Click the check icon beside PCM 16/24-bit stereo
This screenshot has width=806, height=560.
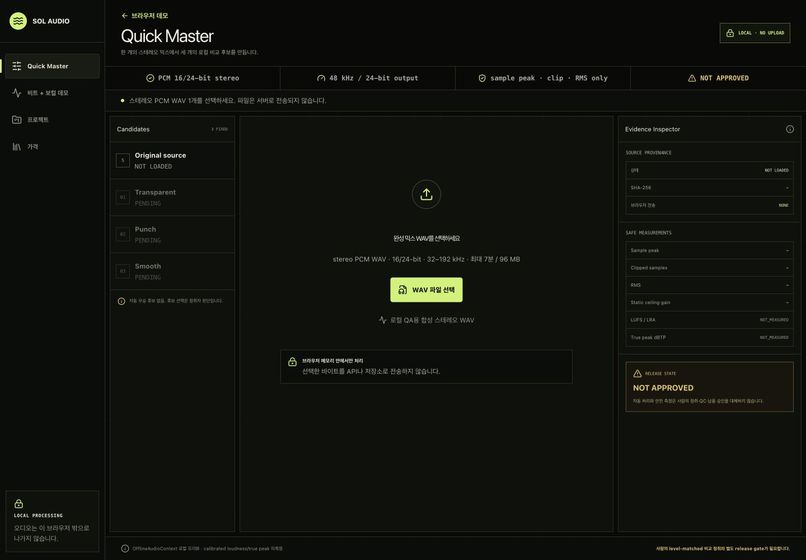pos(150,78)
